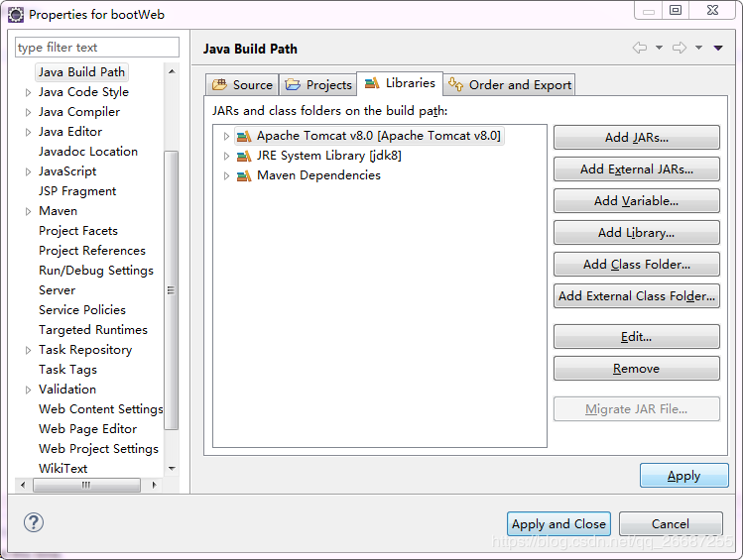Expand the Task Repository category

click(x=28, y=350)
